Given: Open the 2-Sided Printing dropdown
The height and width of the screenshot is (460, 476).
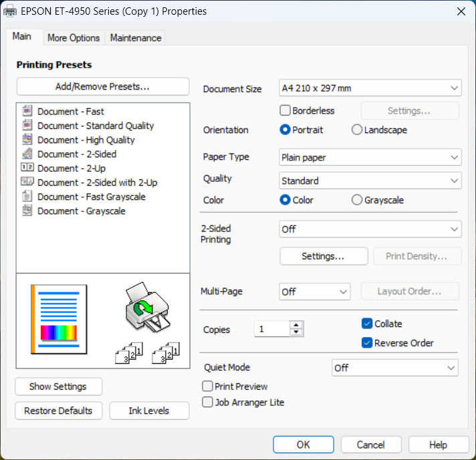Looking at the screenshot, I should coord(370,229).
